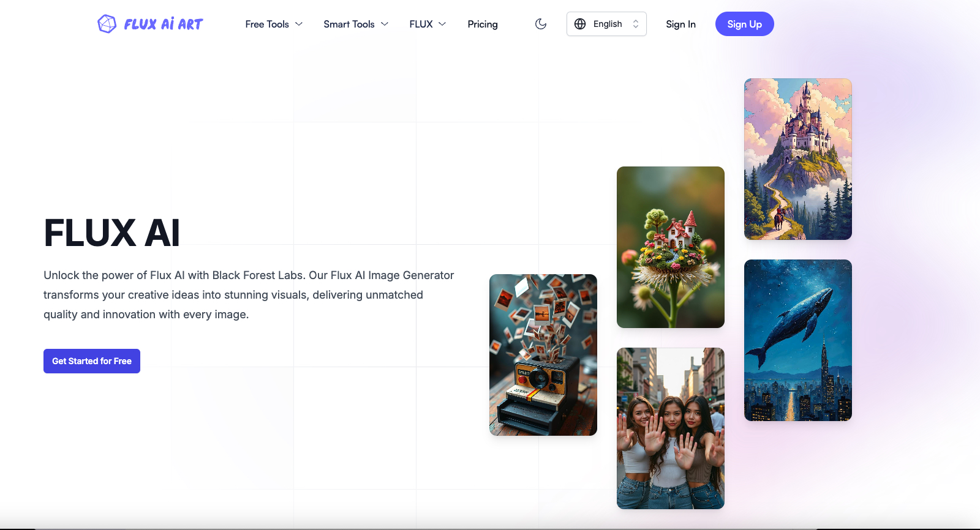This screenshot has height=530, width=980.
Task: Click the Free Tools menu label
Action: [x=267, y=24]
